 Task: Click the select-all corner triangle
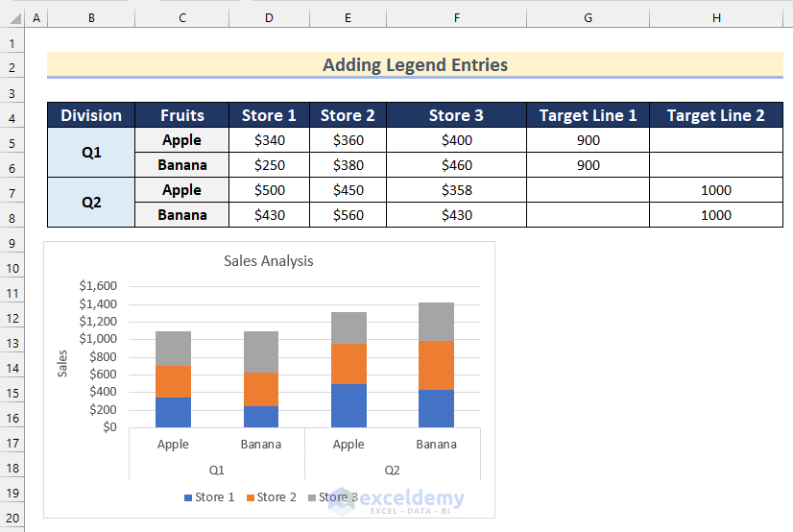pyautogui.click(x=15, y=18)
